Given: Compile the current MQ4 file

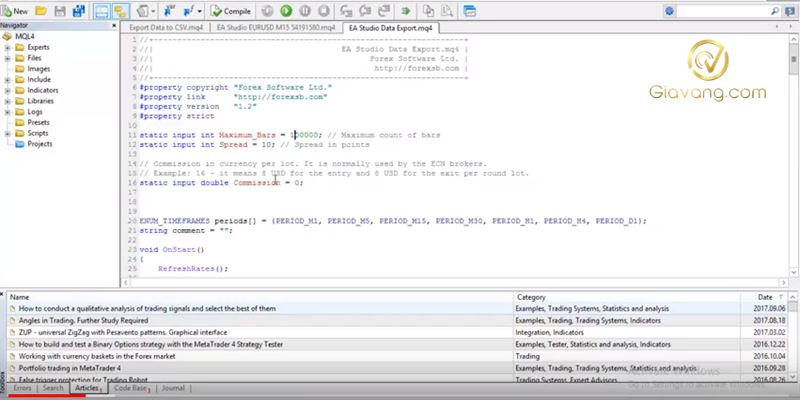Looking at the screenshot, I should [231, 11].
